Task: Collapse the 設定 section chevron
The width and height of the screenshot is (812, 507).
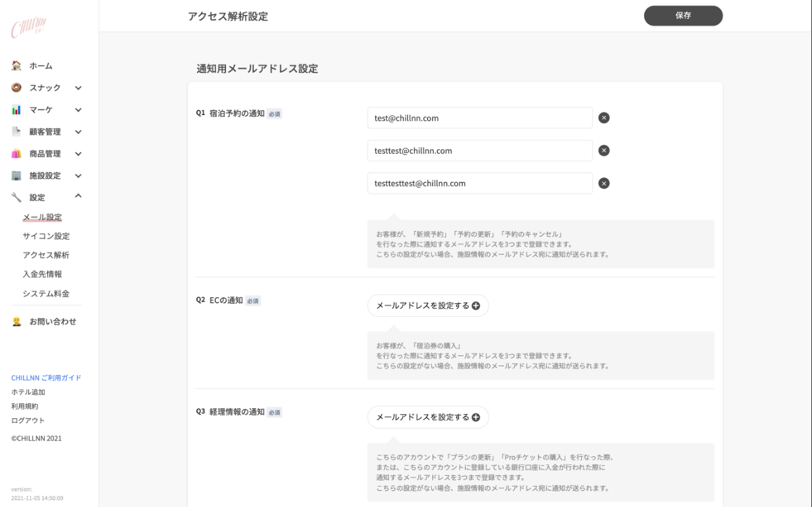Action: point(78,196)
